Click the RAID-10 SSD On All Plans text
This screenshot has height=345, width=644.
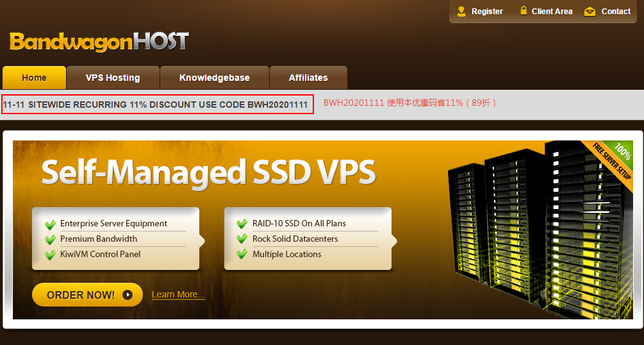(x=299, y=224)
